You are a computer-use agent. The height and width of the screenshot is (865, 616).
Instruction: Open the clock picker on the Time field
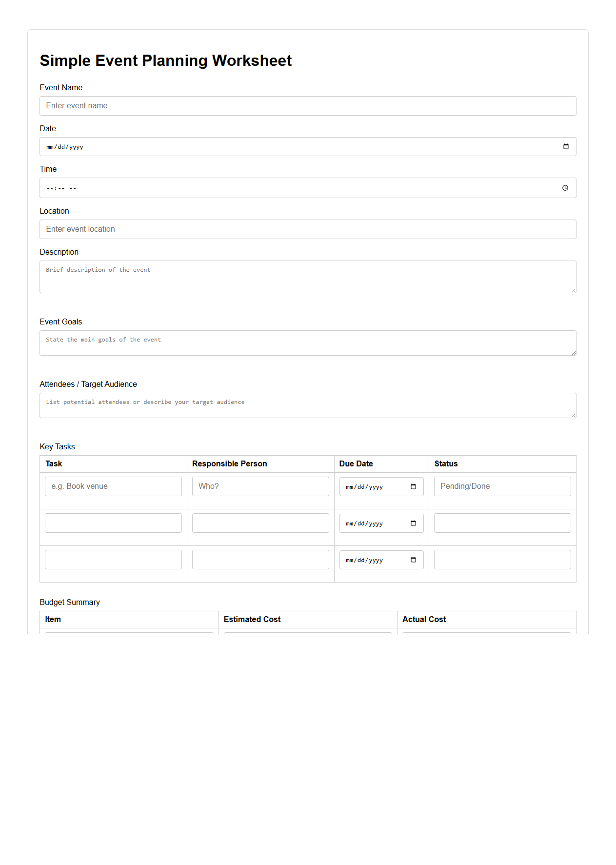566,187
